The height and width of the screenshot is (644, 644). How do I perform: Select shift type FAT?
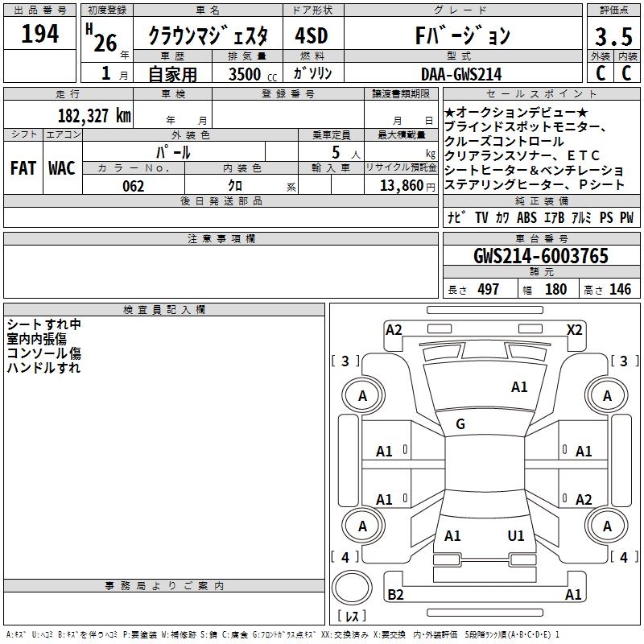23,168
